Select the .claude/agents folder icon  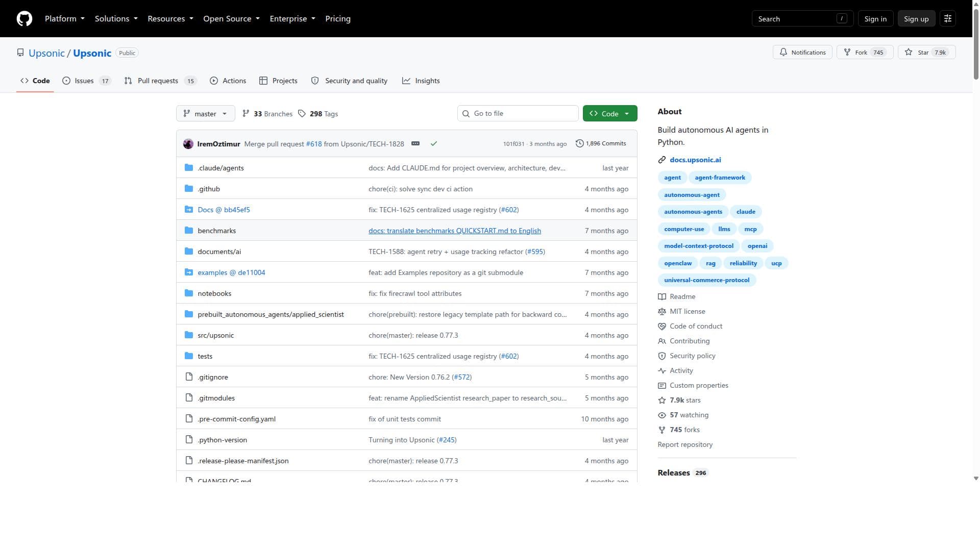click(x=189, y=168)
